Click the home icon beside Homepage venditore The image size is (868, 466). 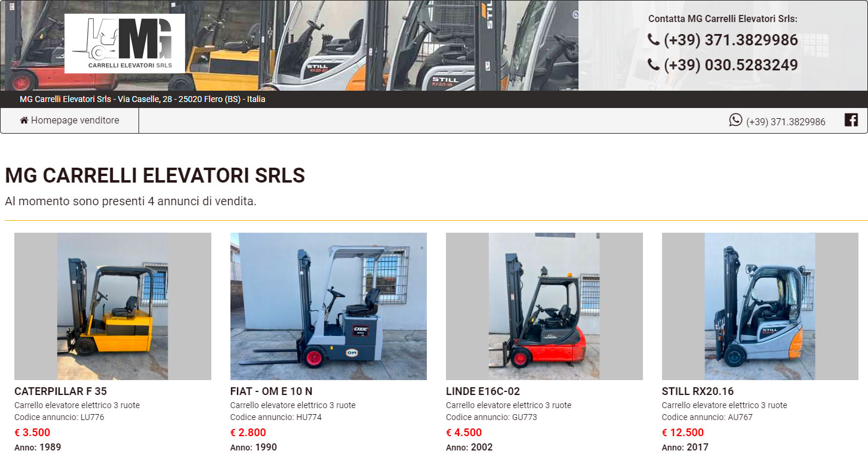[24, 121]
